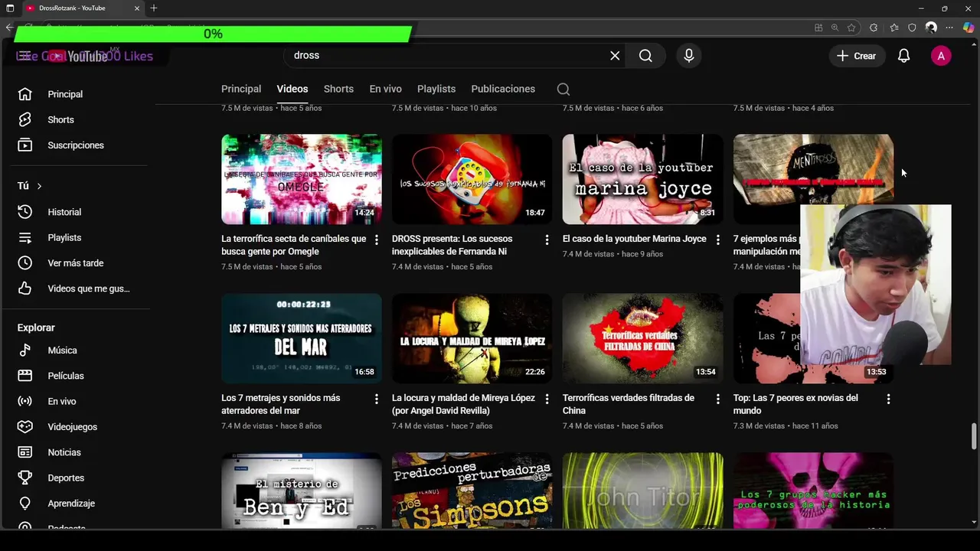
Task: Open the Del Mar sounds video thumbnail
Action: pyautogui.click(x=302, y=338)
